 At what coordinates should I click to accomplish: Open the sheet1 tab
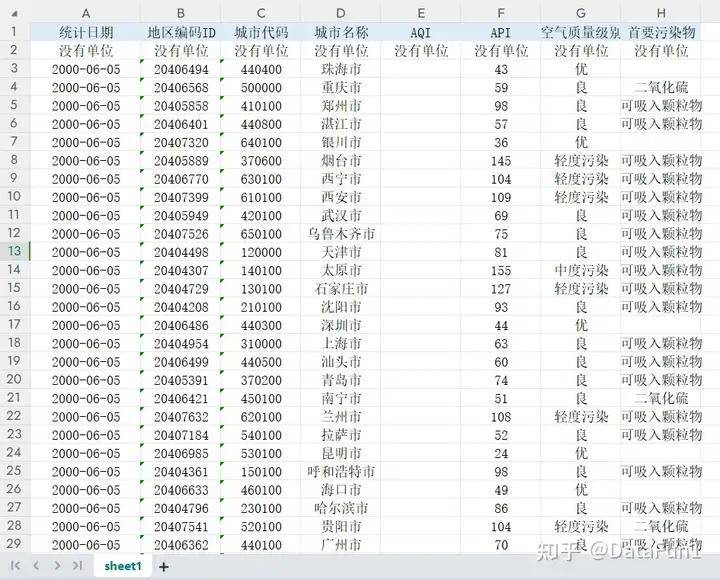pos(123,566)
